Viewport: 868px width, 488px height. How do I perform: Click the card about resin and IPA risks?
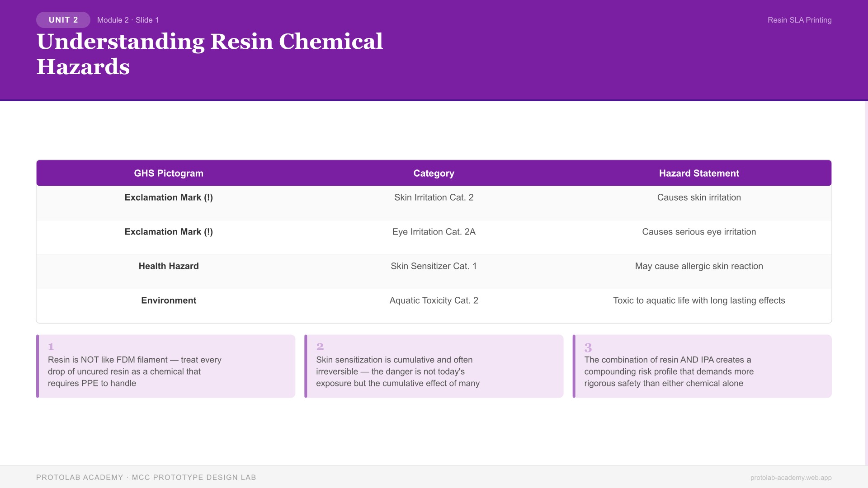[702, 366]
